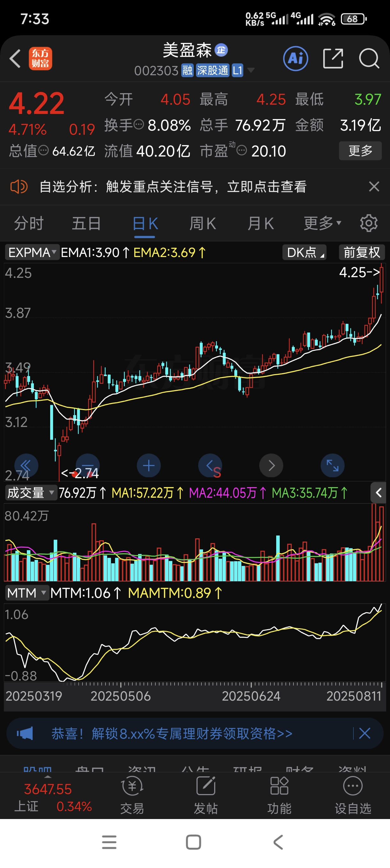Tap the 企 company badge next to 美盈森
The height and width of the screenshot is (868, 390).
[221, 50]
